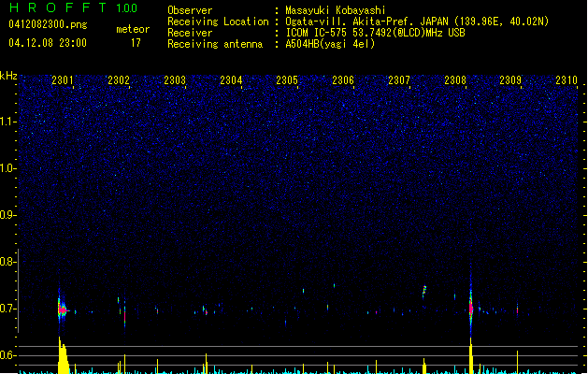This screenshot has width=588, height=374.
Task: Click the 'Receiving Location' label
Action: [x=218, y=22]
